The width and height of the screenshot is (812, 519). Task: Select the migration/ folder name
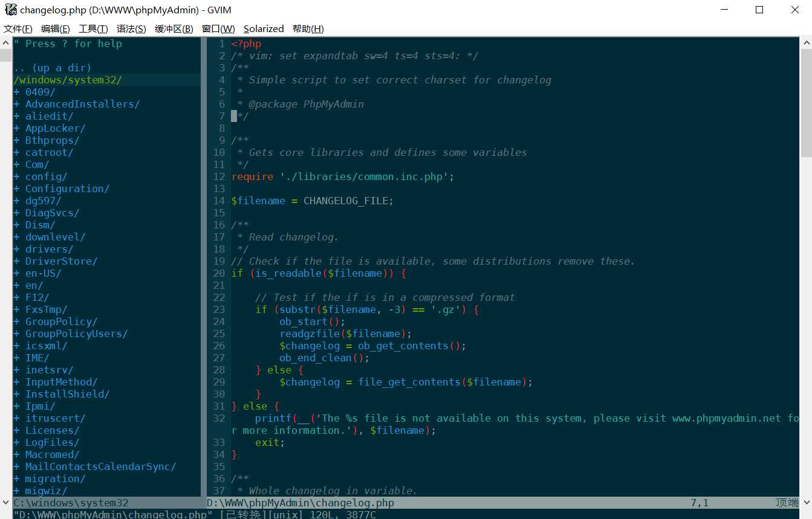[x=55, y=479]
